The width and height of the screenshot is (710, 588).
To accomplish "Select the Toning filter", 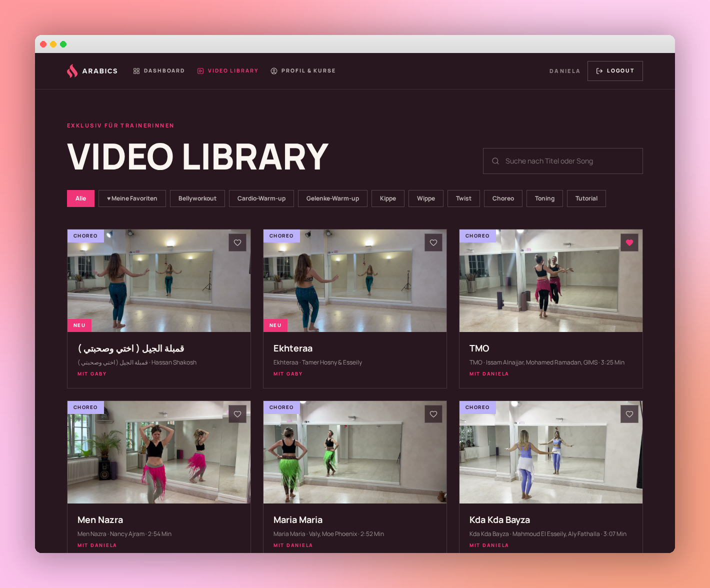I will point(544,198).
